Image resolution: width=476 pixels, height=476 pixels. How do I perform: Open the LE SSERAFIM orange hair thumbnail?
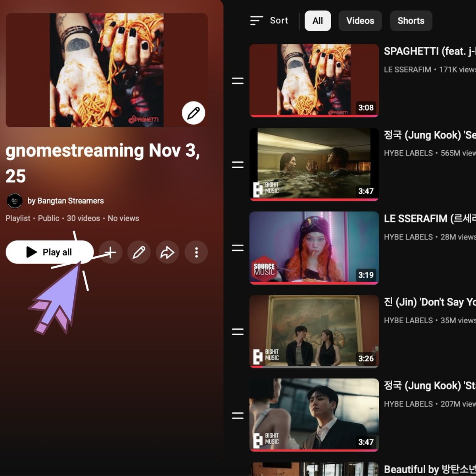tap(314, 248)
